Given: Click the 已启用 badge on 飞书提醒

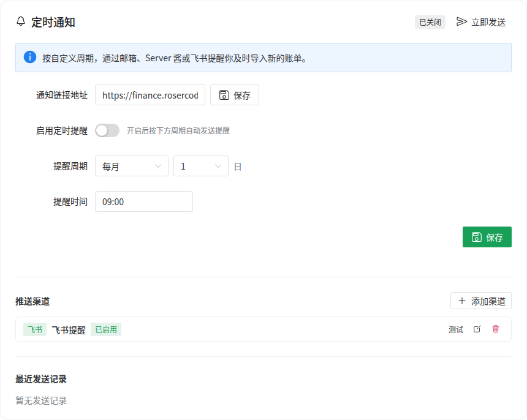Looking at the screenshot, I should tap(106, 329).
